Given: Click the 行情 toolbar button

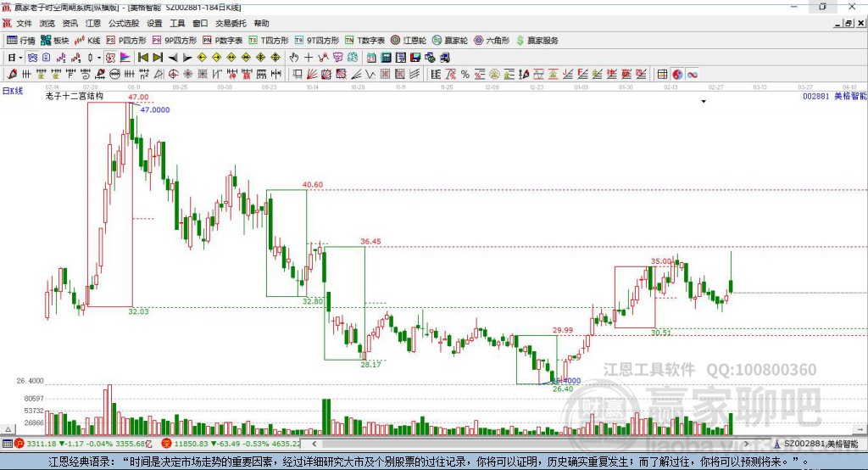Looking at the screenshot, I should tap(21, 41).
